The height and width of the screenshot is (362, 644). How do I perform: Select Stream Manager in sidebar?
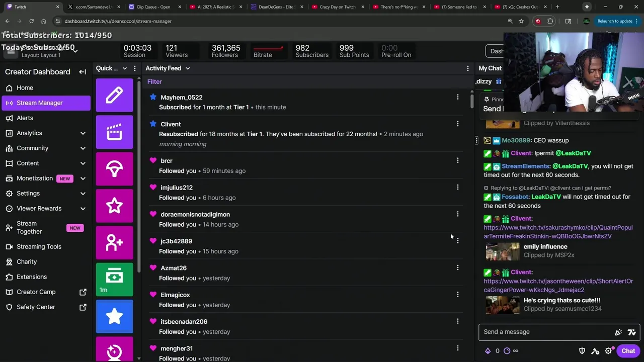click(46, 103)
